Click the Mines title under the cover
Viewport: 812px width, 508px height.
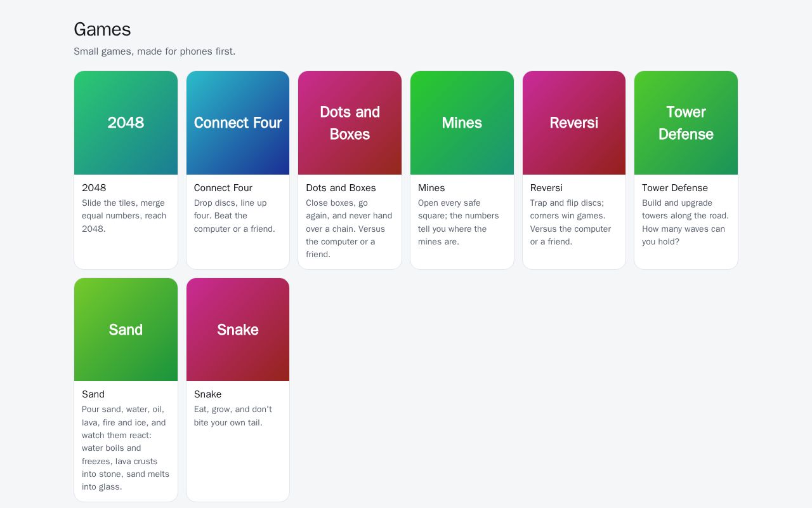coord(431,188)
